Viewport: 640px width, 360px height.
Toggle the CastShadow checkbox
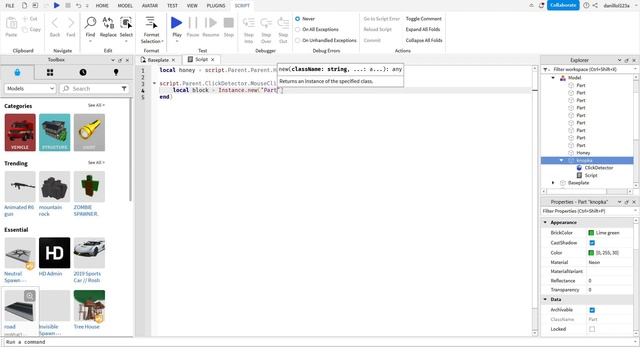pos(592,243)
